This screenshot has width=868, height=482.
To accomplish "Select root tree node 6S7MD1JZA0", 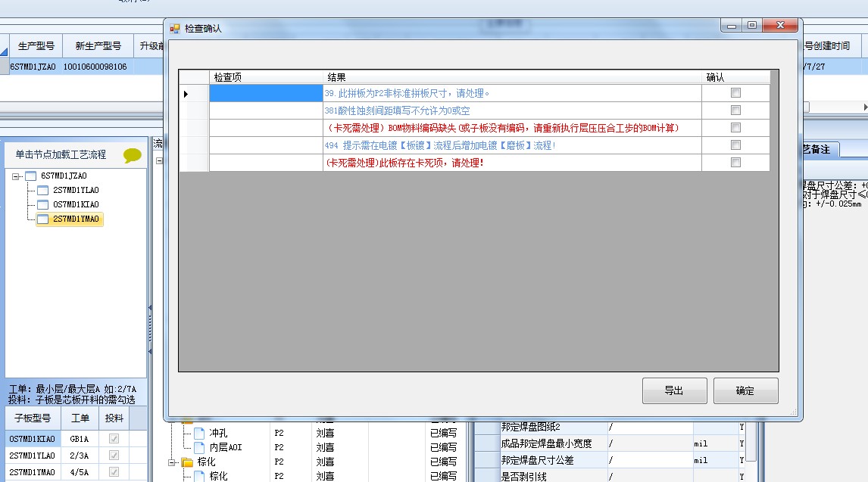I will click(64, 176).
